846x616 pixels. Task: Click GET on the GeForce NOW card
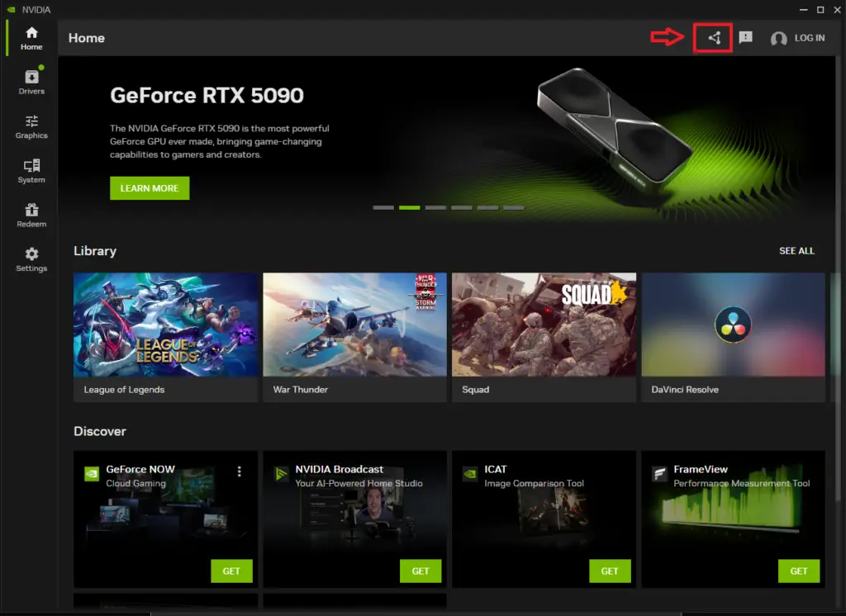231,571
